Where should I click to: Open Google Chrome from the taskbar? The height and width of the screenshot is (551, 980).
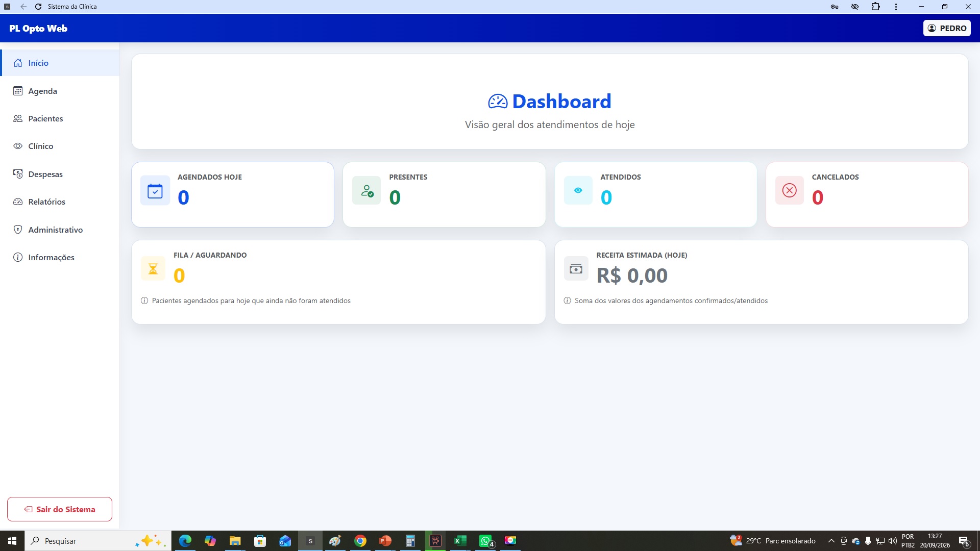pos(360,541)
